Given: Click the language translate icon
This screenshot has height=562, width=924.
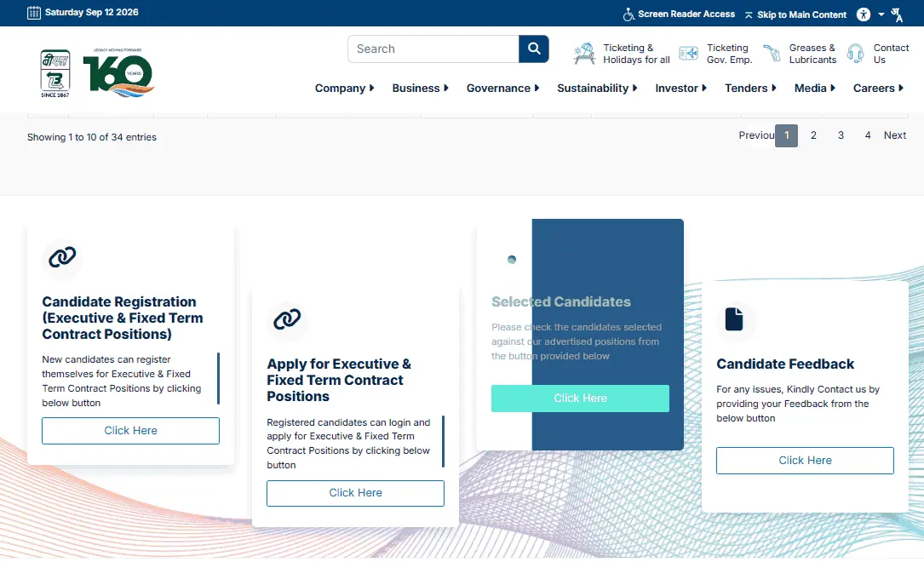Looking at the screenshot, I should point(896,14).
